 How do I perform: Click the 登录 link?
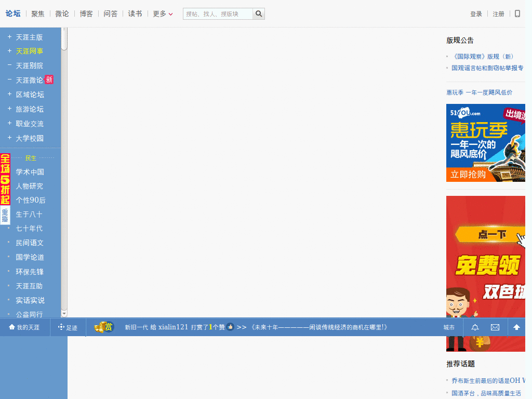pyautogui.click(x=476, y=14)
